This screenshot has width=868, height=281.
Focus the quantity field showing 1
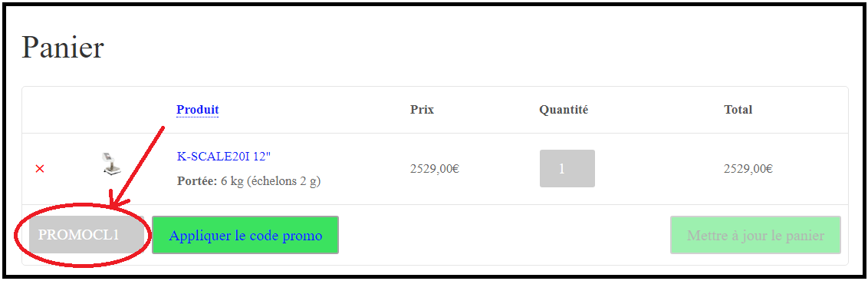pyautogui.click(x=567, y=168)
